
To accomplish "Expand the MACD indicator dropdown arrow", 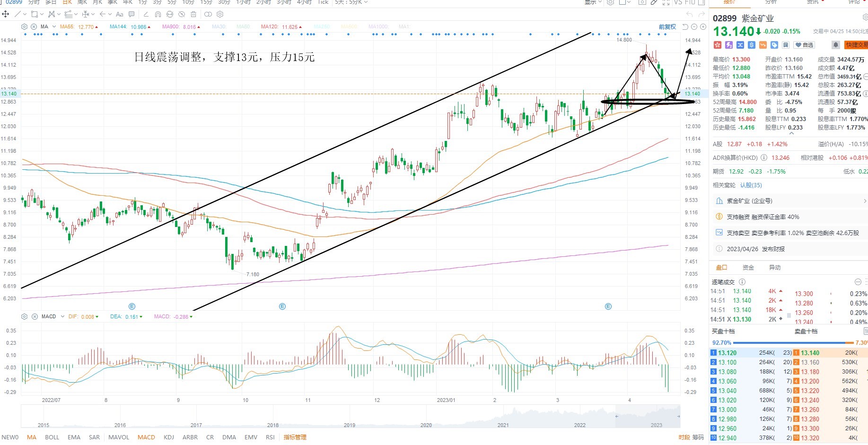I will pyautogui.click(x=62, y=316).
